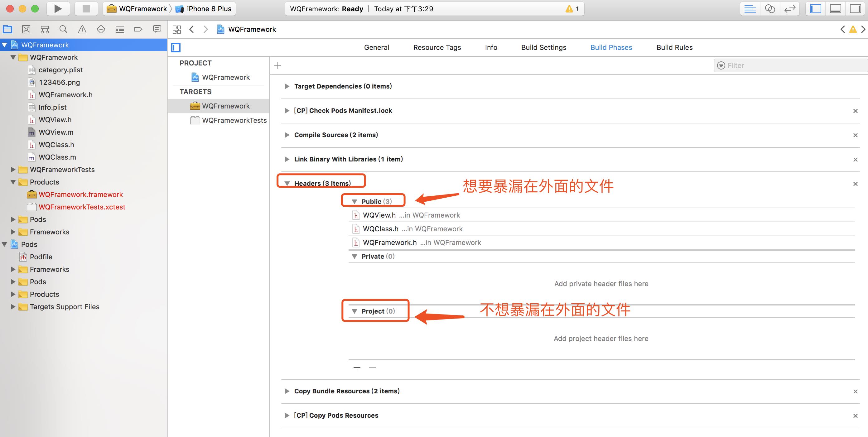The width and height of the screenshot is (868, 437).
Task: Remove selected header with minus button
Action: tap(372, 367)
